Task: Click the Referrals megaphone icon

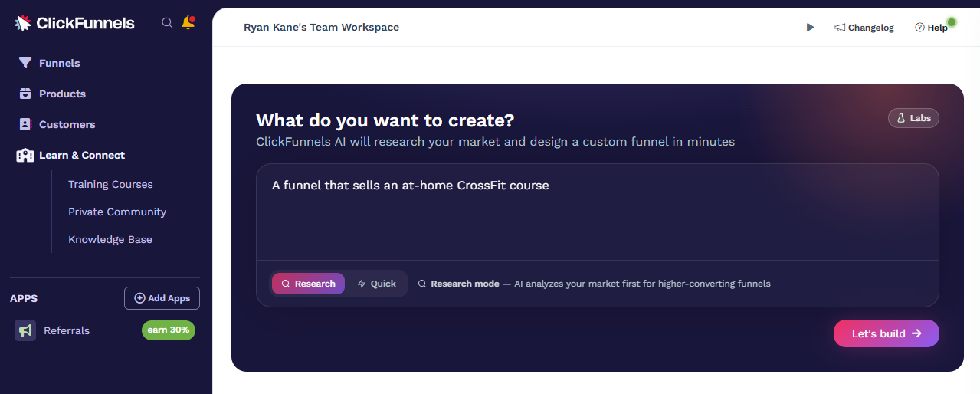Action: point(25,330)
